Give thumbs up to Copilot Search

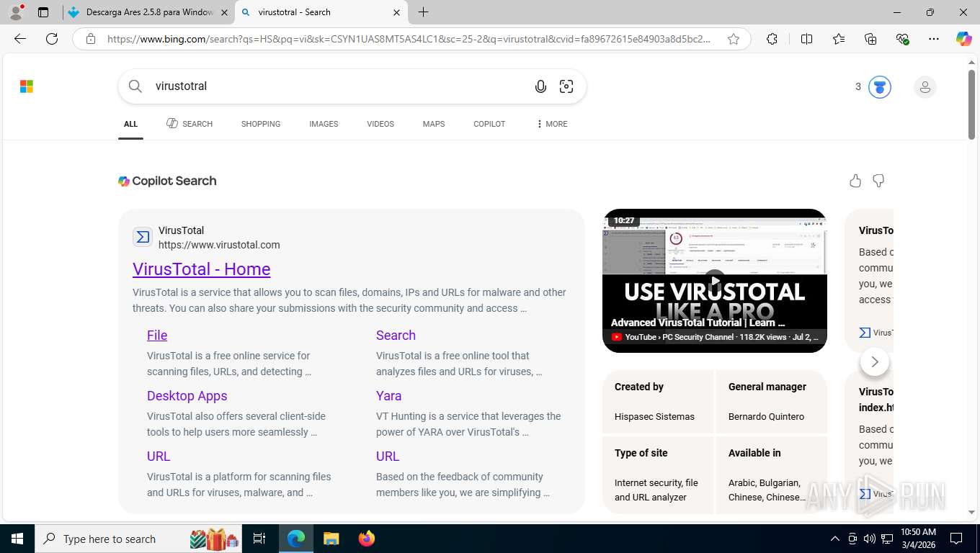tap(855, 181)
